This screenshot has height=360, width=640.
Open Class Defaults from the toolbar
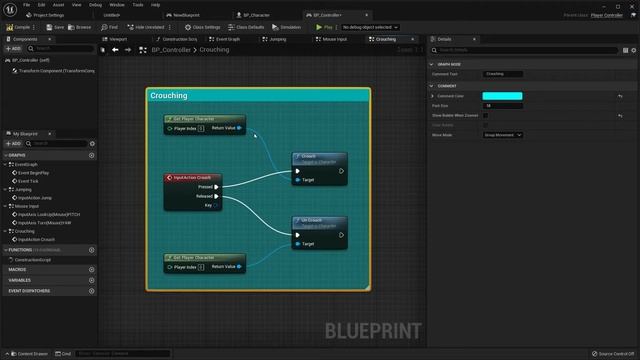click(x=246, y=27)
